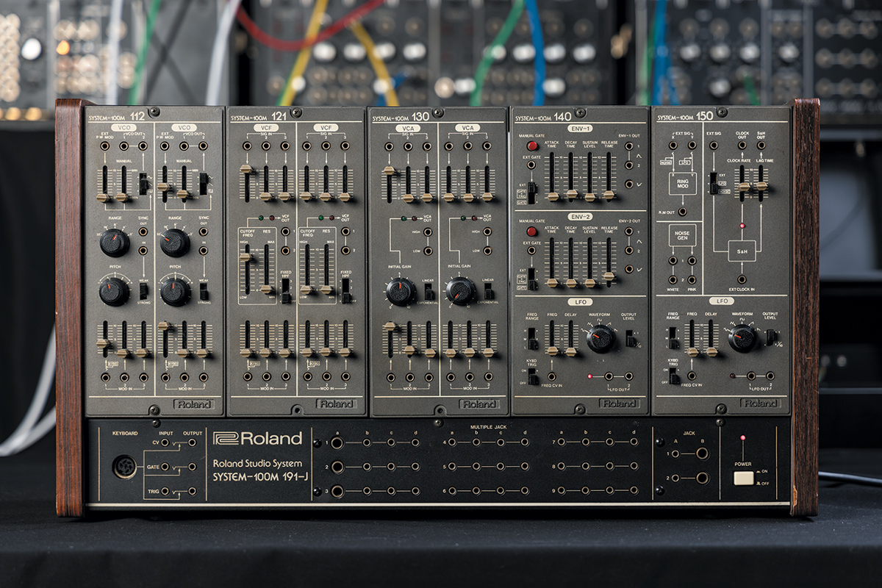Click the EXT CLOCK IN jack
Viewport: 882px width, 588px height.
pyautogui.click(x=742, y=279)
